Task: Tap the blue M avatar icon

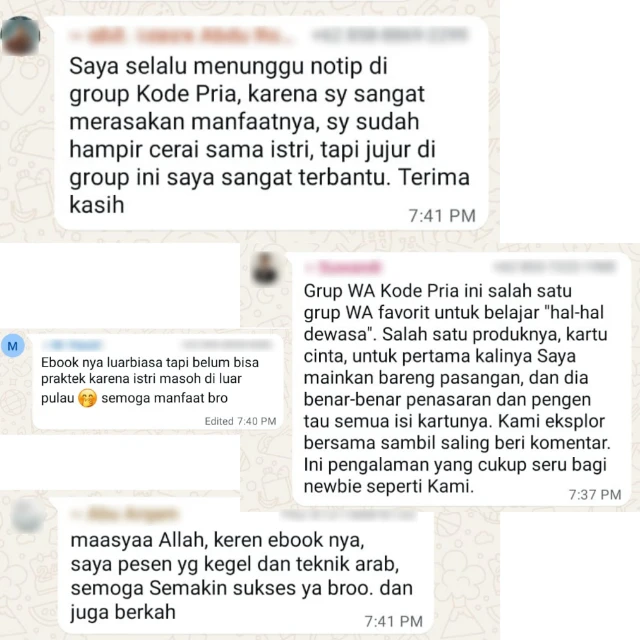Action: (13, 346)
